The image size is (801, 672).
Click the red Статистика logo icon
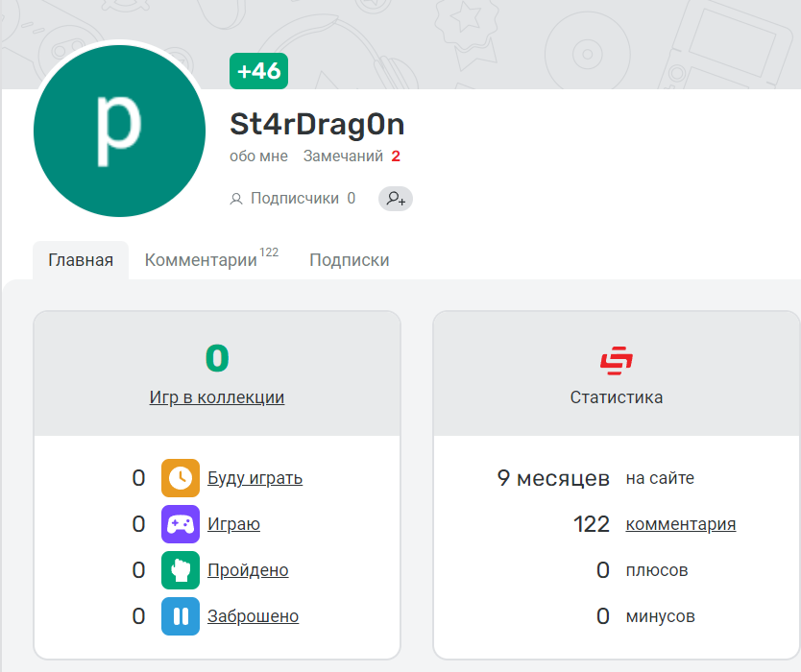point(616,361)
